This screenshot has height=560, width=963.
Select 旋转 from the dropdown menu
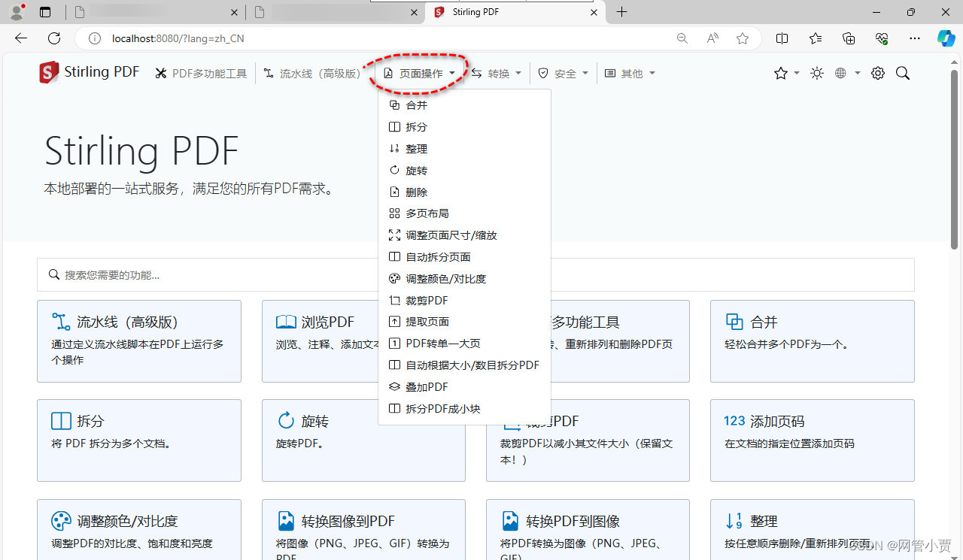[x=464, y=171]
